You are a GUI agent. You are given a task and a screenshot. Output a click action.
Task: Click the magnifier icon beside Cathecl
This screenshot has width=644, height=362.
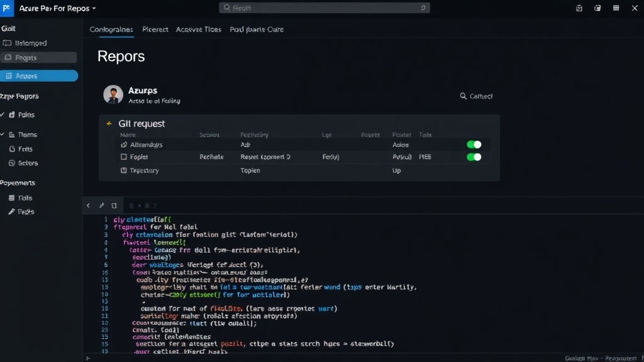463,96
